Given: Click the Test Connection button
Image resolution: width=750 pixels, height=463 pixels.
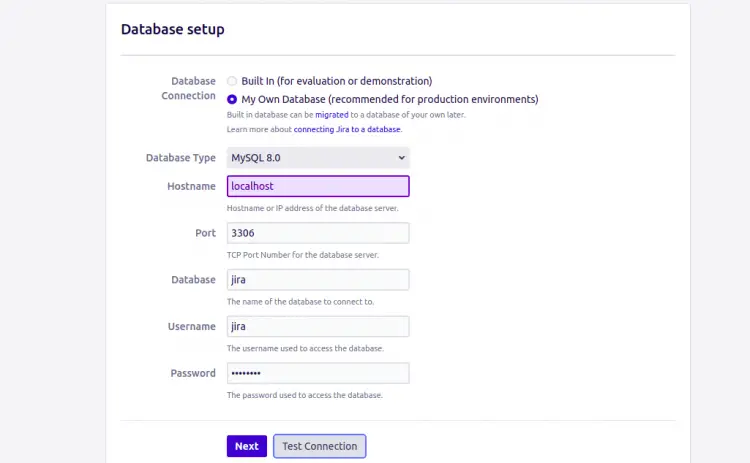Looking at the screenshot, I should [319, 446].
